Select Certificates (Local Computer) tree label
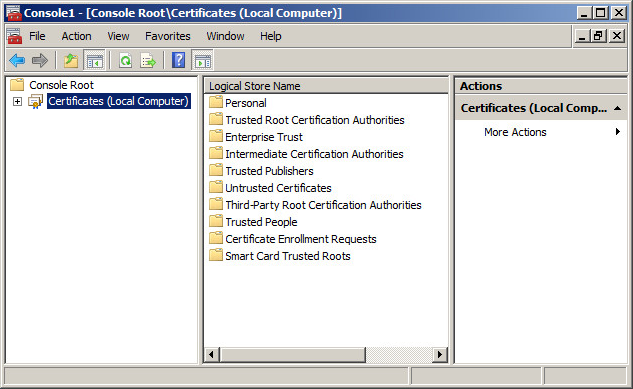This screenshot has height=389, width=633. pos(119,101)
